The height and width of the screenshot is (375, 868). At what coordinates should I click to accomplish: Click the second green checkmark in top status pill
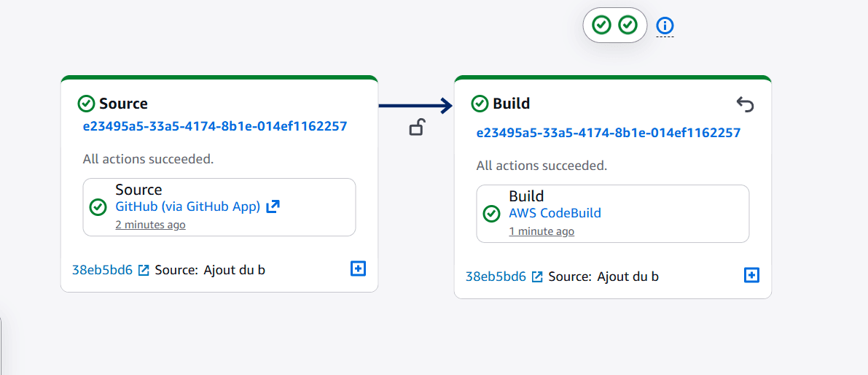point(627,26)
